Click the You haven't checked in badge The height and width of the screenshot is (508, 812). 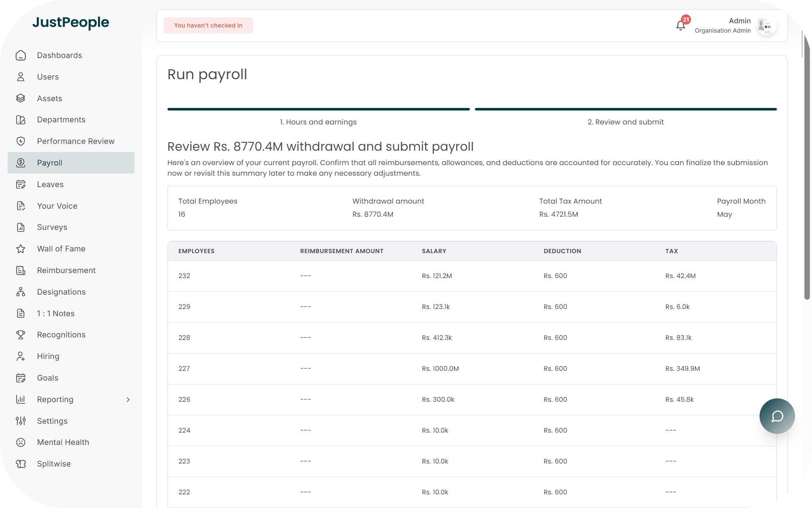pyautogui.click(x=208, y=25)
